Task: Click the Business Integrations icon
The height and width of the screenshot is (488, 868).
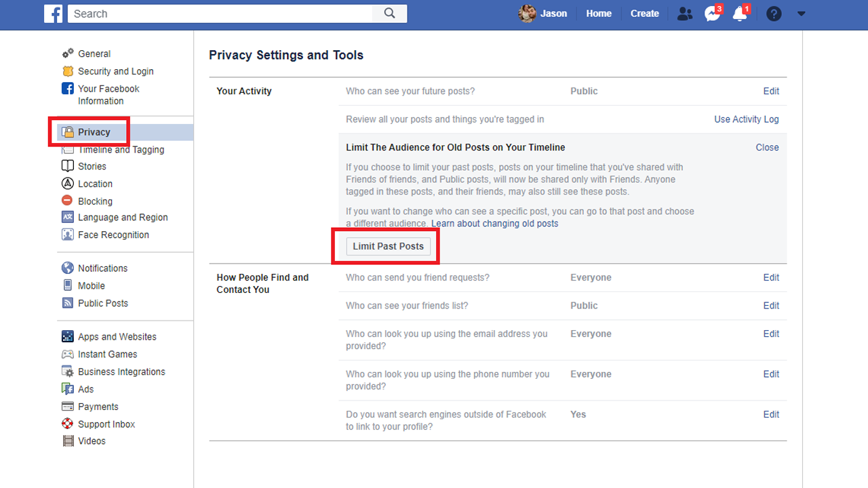Action: coord(68,372)
